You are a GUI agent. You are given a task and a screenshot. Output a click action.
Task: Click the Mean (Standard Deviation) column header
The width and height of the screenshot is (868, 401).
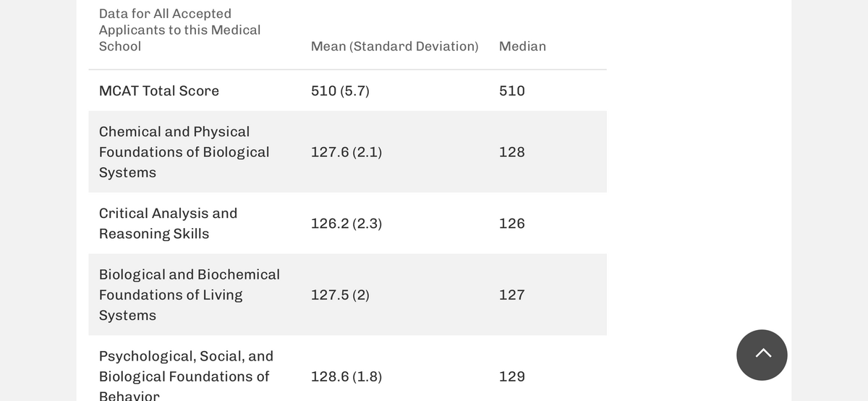[x=394, y=46]
